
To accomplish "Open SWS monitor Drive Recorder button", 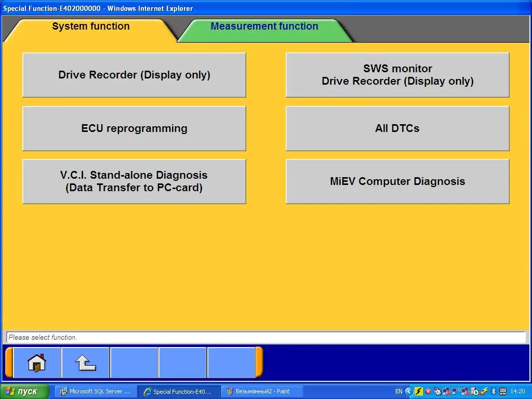I will pyautogui.click(x=397, y=75).
